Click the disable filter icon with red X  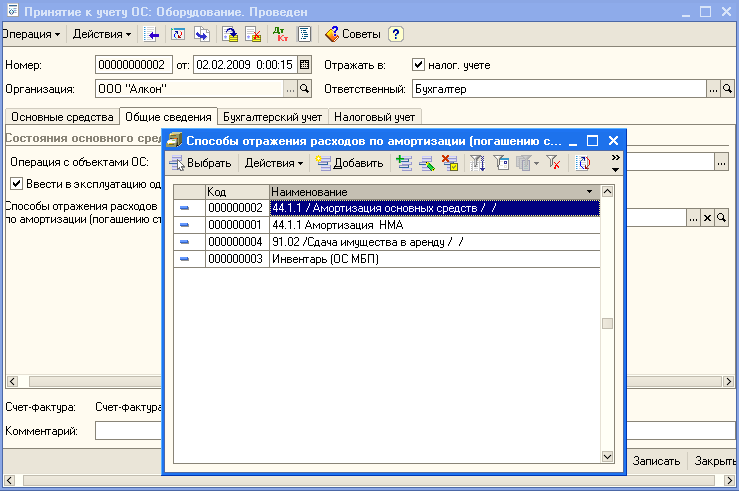click(553, 163)
